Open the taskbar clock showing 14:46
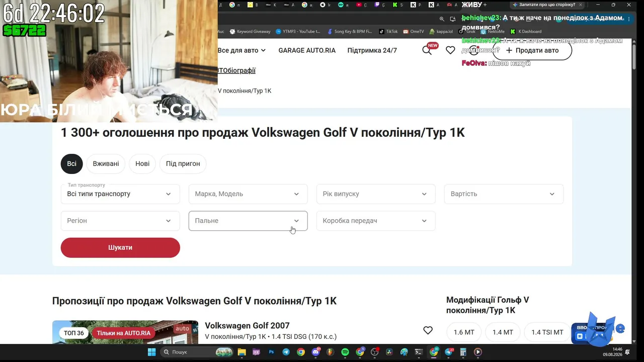The height and width of the screenshot is (362, 644). pos(612,352)
